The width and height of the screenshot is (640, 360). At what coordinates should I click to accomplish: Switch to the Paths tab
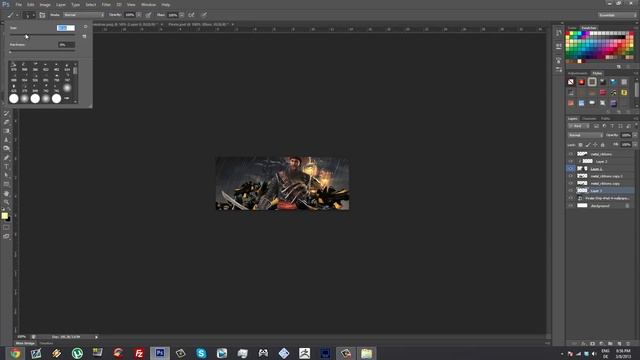[605, 118]
